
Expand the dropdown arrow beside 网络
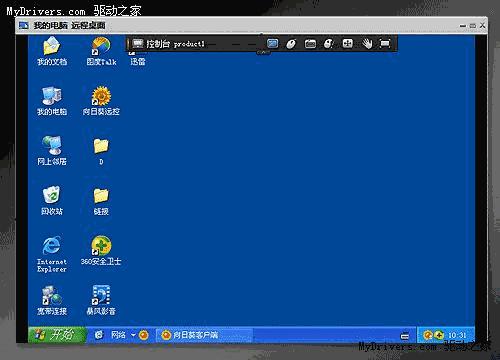[133, 335]
